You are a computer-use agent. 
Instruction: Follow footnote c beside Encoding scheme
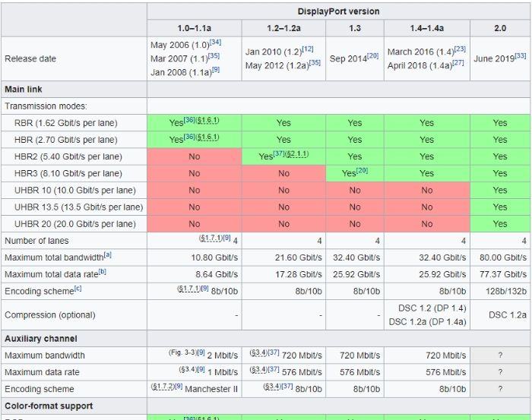click(78, 289)
